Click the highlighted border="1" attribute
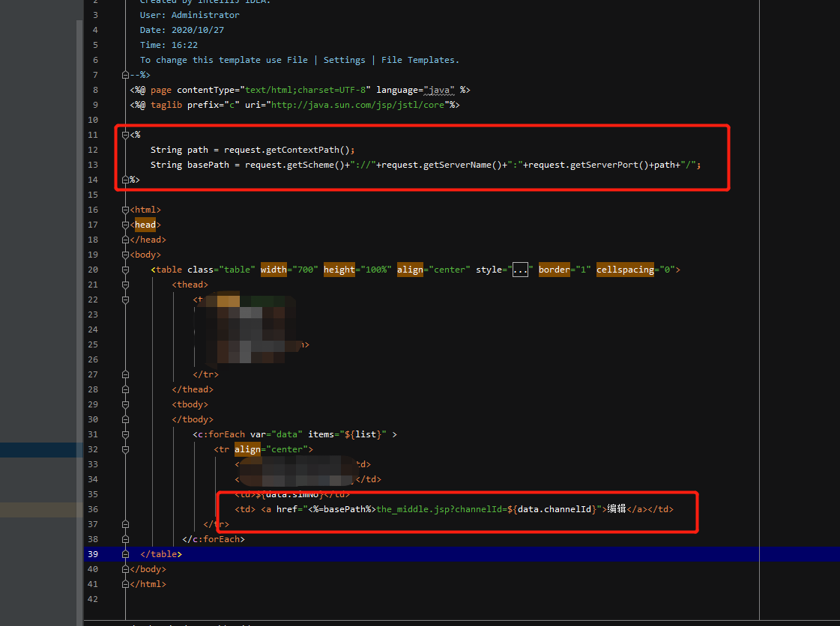This screenshot has height=626, width=840. coord(565,270)
